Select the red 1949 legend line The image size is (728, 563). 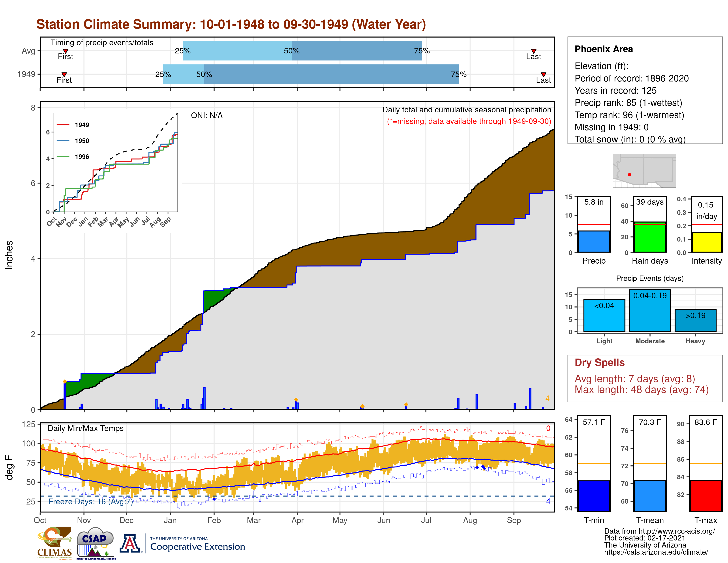pyautogui.click(x=63, y=125)
